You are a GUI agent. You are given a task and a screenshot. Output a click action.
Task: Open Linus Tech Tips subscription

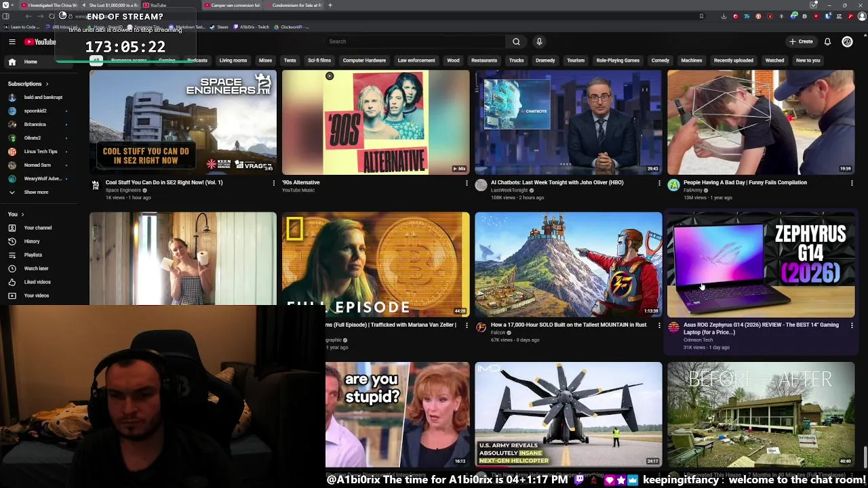click(x=41, y=152)
